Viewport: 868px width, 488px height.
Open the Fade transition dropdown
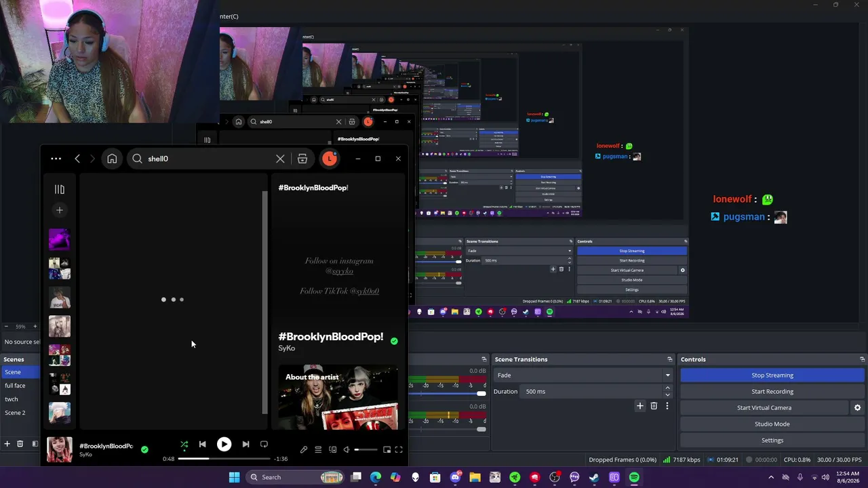(x=583, y=375)
